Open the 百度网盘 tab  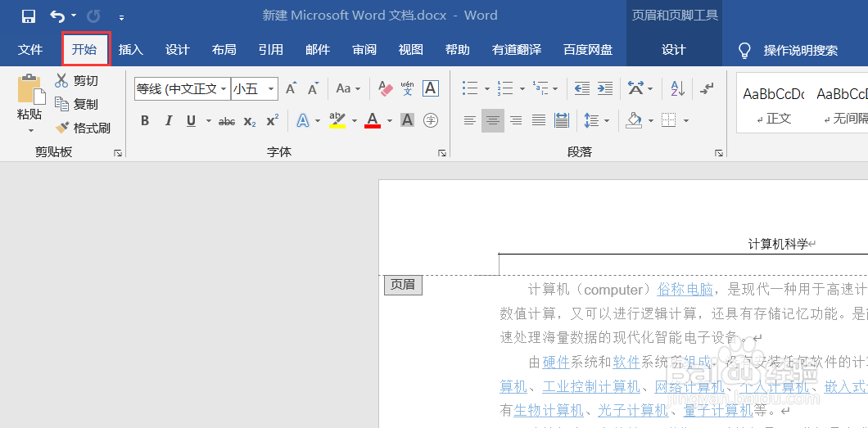588,50
